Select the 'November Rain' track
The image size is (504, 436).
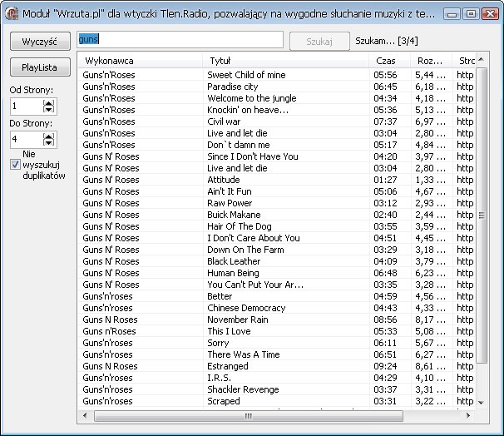point(238,320)
